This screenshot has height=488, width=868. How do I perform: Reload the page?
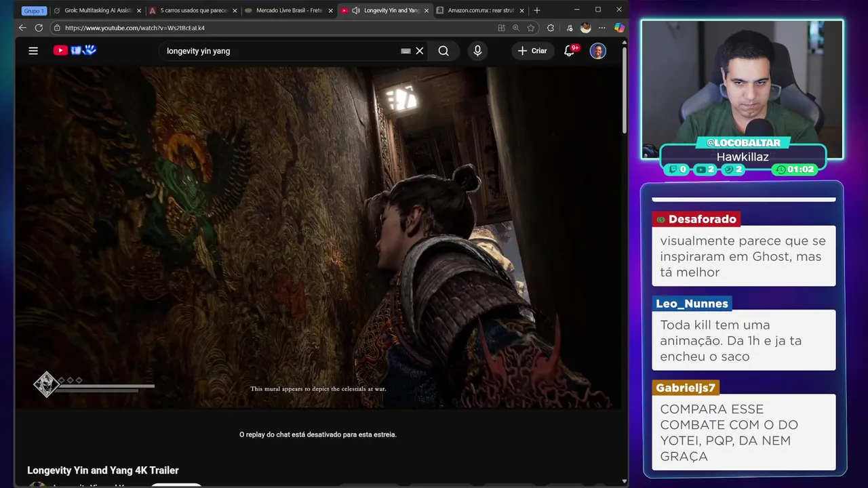pos(39,28)
